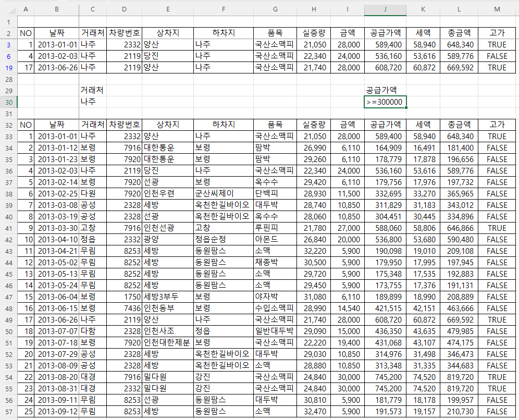
Task: Click total amount 648,340 in row 3
Action: pyautogui.click(x=459, y=45)
